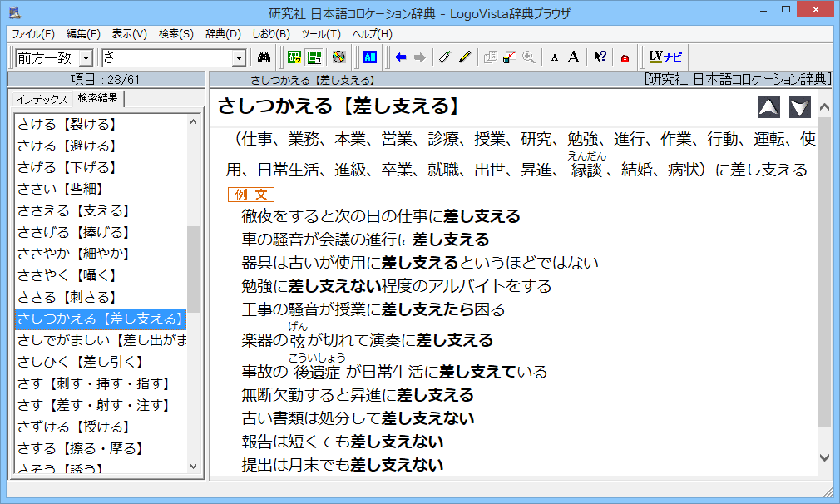Jump to next entry with down triangle
840x504 pixels.
[799, 107]
